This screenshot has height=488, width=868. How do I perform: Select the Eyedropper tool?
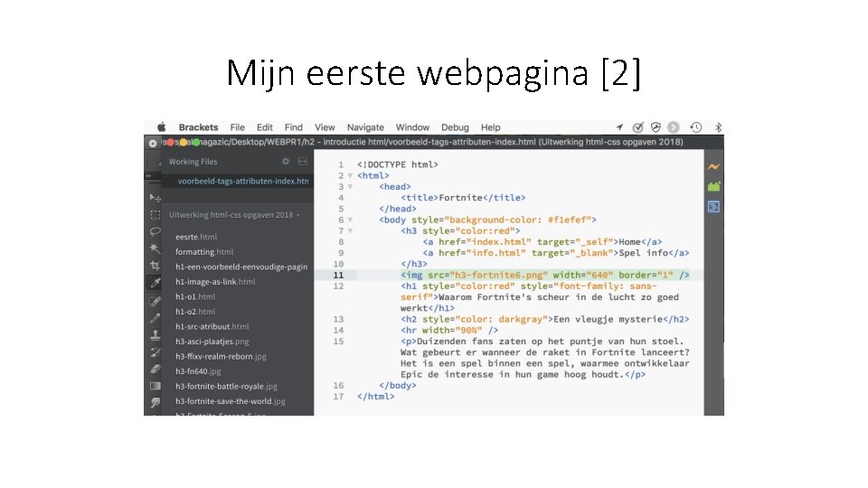[x=155, y=283]
